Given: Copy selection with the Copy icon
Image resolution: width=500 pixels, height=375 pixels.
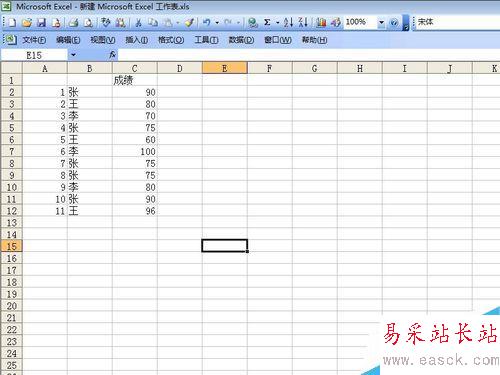Looking at the screenshot, I should coord(153,23).
